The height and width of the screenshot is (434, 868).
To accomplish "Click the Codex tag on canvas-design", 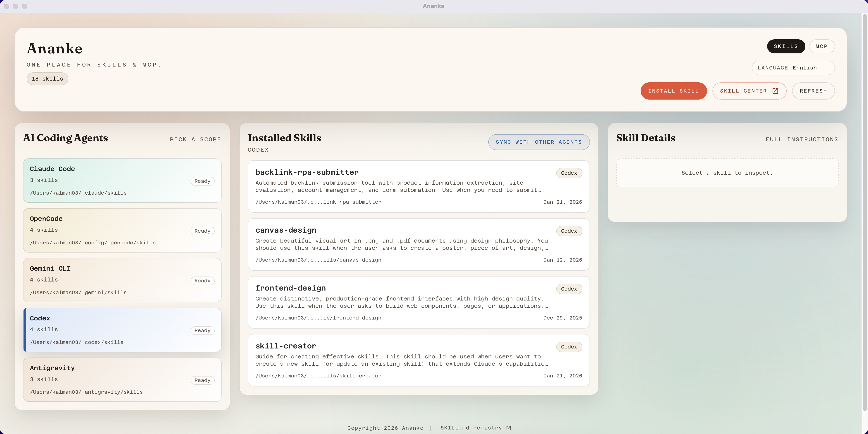I will (568, 231).
